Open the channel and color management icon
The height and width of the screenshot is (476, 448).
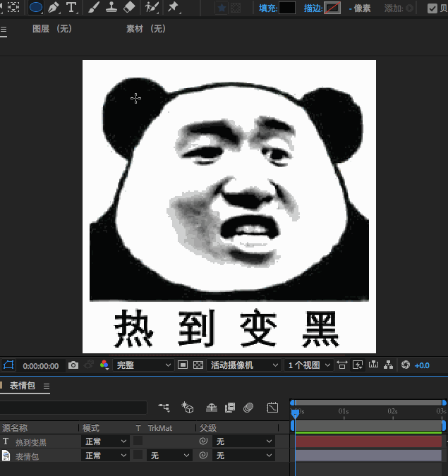104,365
